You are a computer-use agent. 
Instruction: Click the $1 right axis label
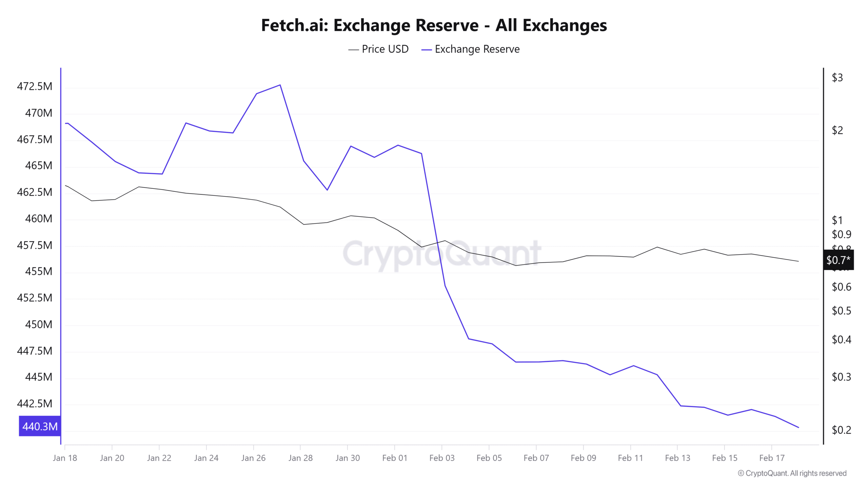pyautogui.click(x=837, y=220)
